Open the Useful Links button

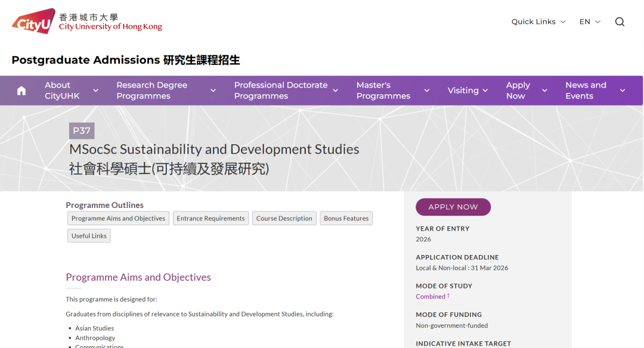(88, 235)
